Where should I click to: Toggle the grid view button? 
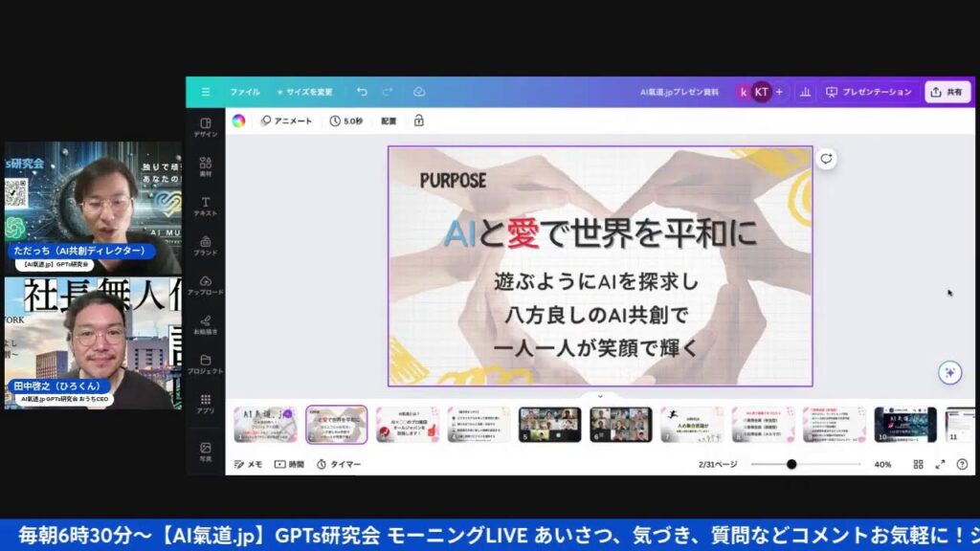coord(918,464)
